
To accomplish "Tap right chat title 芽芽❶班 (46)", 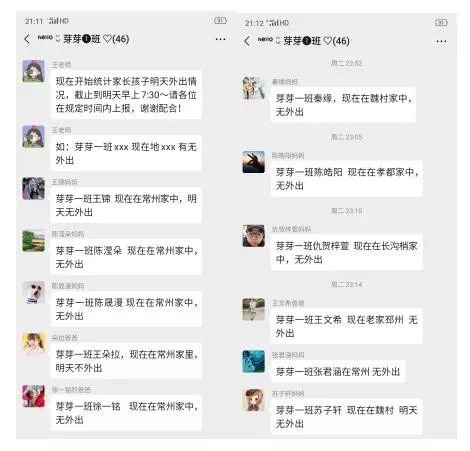I will 316,41.
